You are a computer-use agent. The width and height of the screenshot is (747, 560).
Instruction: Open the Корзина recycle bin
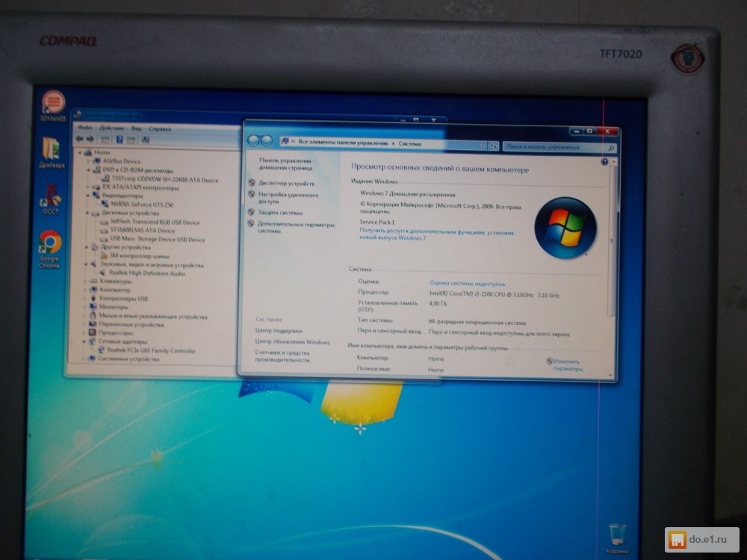pyautogui.click(x=617, y=534)
